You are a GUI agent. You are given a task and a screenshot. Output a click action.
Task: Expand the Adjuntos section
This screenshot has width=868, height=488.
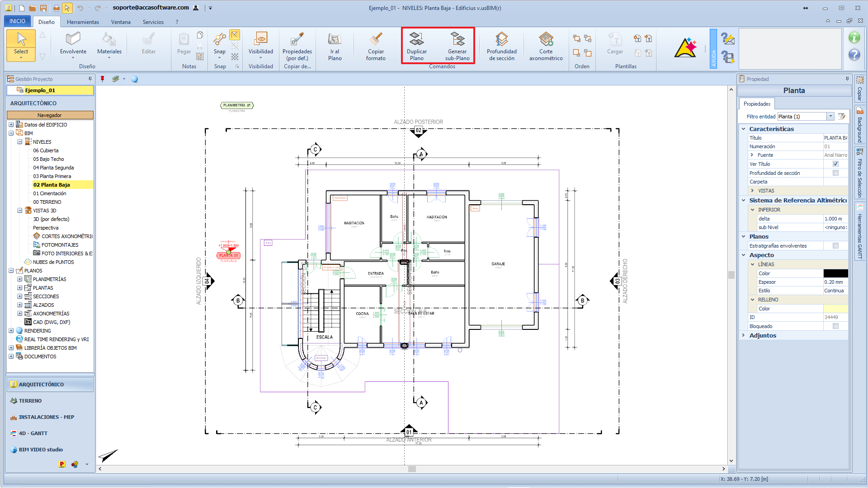(x=744, y=335)
